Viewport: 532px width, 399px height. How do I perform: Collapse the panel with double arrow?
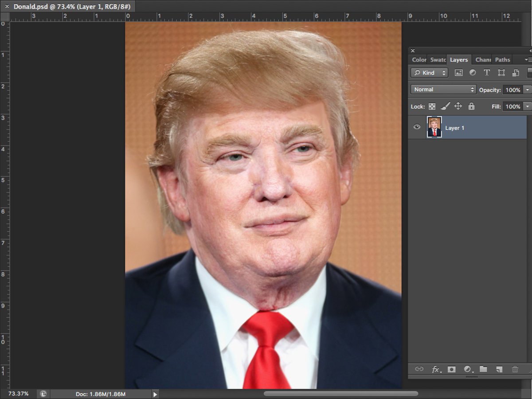pyautogui.click(x=530, y=51)
